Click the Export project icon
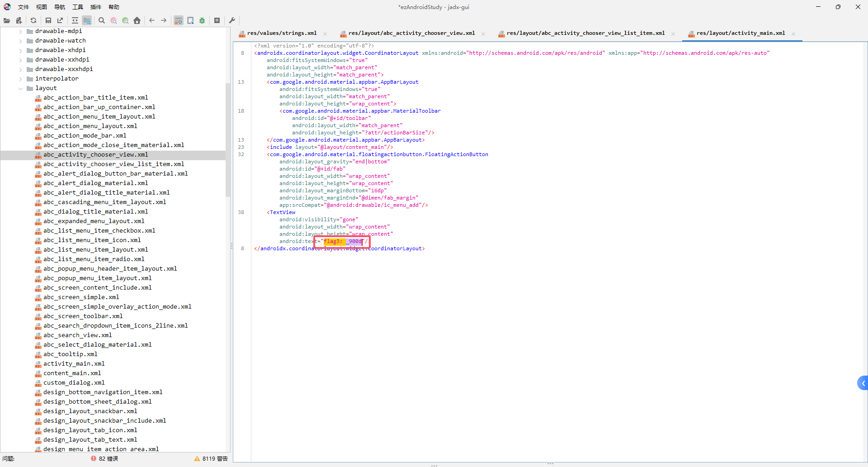868x467 pixels. (x=60, y=20)
